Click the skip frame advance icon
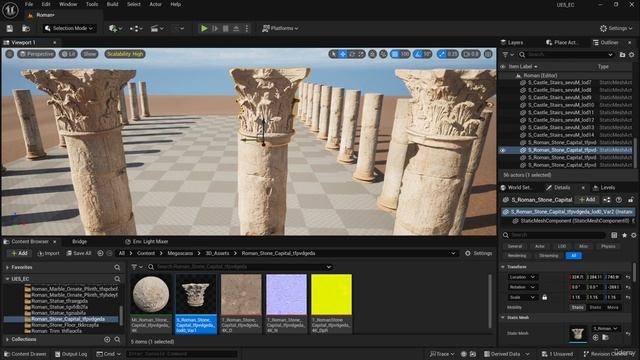 (x=215, y=28)
